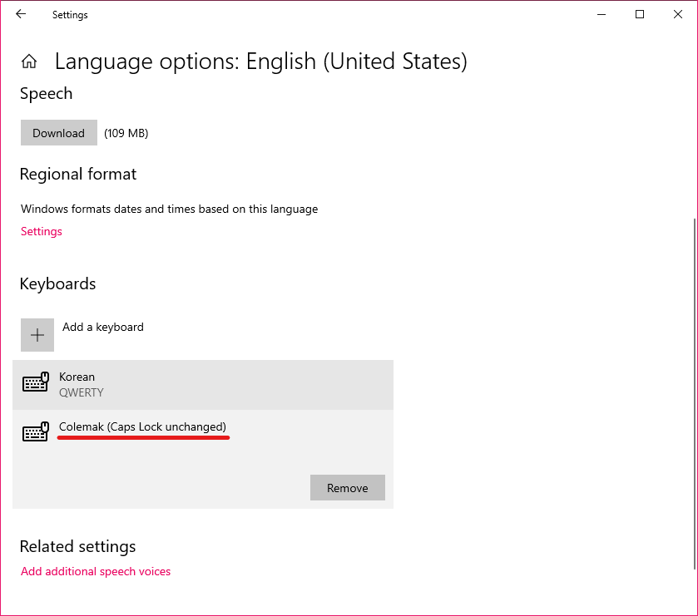Image resolution: width=698 pixels, height=616 pixels.
Task: Click the Settings window title text
Action: click(70, 15)
